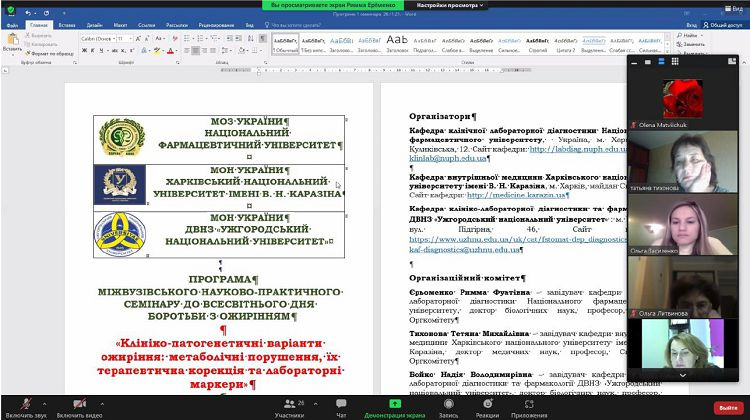750x420 pixels.
Task: Open Настройки просмотра dropdown in Zoom
Action: click(449, 5)
